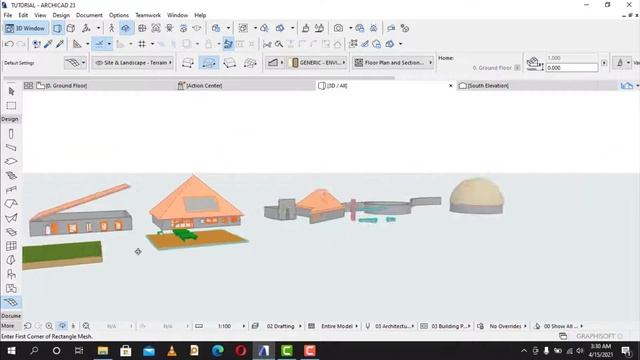Click the Fit in Window zoom icon
Viewport: 640px width, 360px height.
86,326
